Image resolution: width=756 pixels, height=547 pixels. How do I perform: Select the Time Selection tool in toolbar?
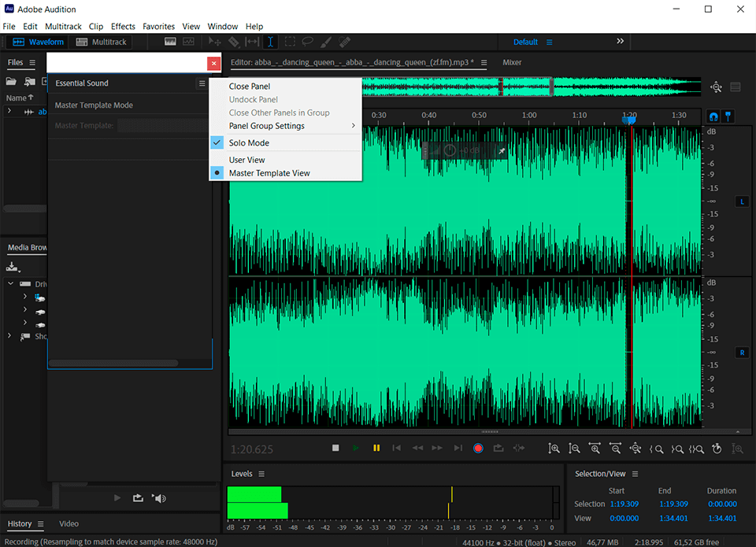tap(270, 42)
